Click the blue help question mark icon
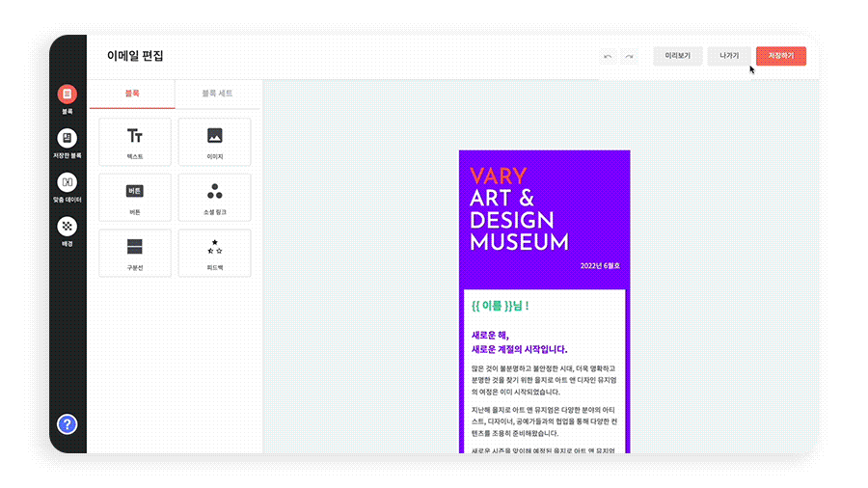 [67, 424]
